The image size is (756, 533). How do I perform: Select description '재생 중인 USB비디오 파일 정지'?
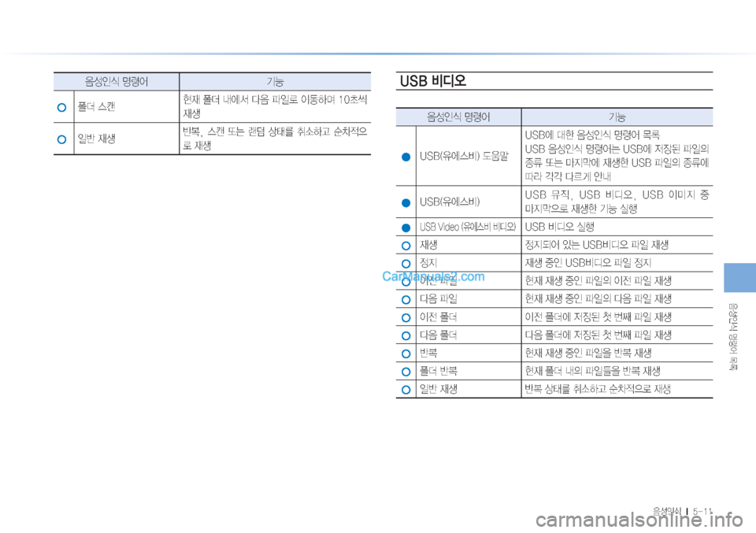click(587, 263)
